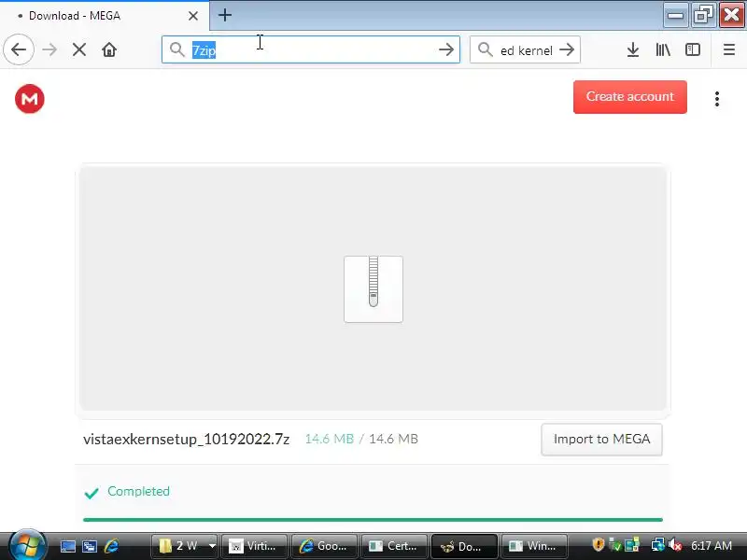Image resolution: width=747 pixels, height=560 pixels.
Task: Click the muted volume tray icon
Action: pos(675,545)
